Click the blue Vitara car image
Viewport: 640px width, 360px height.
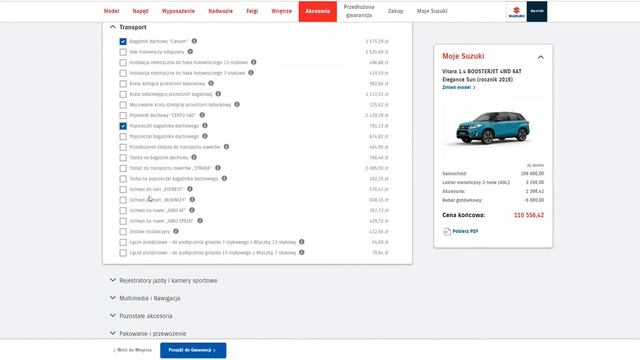[x=493, y=128]
